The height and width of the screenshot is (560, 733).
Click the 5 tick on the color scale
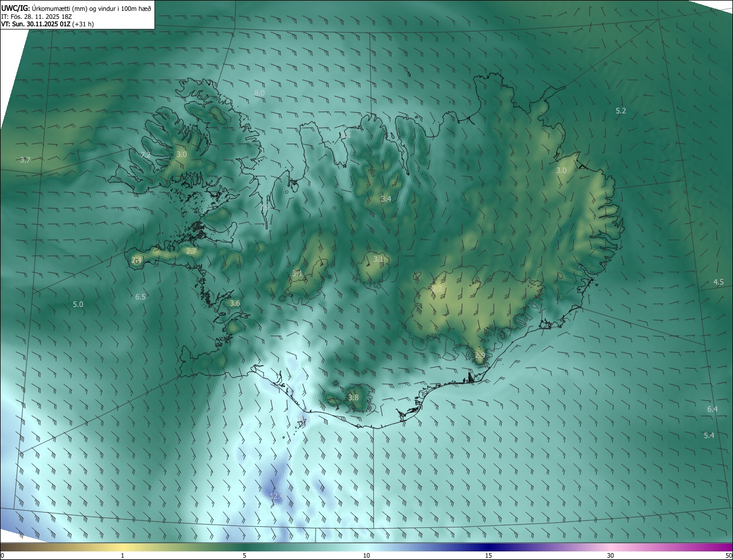coord(245,555)
